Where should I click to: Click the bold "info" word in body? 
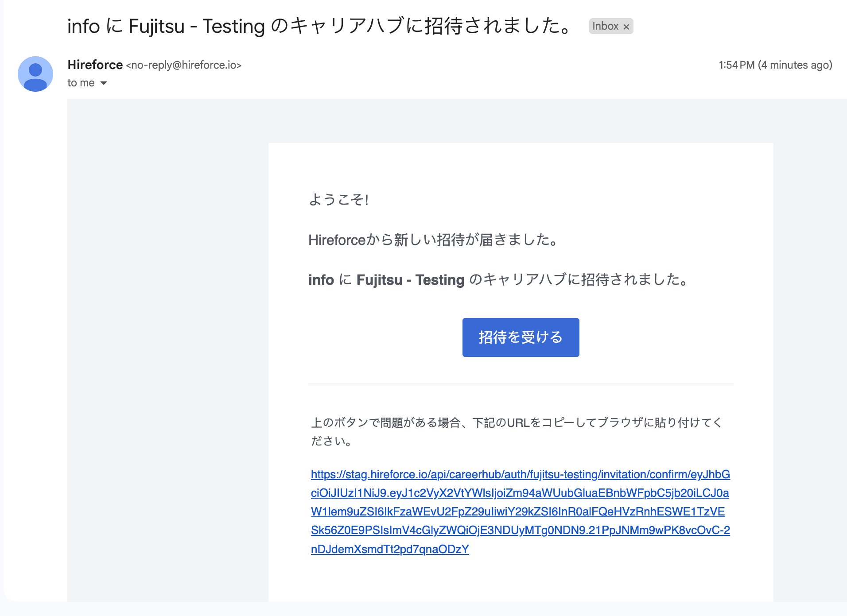click(x=321, y=280)
